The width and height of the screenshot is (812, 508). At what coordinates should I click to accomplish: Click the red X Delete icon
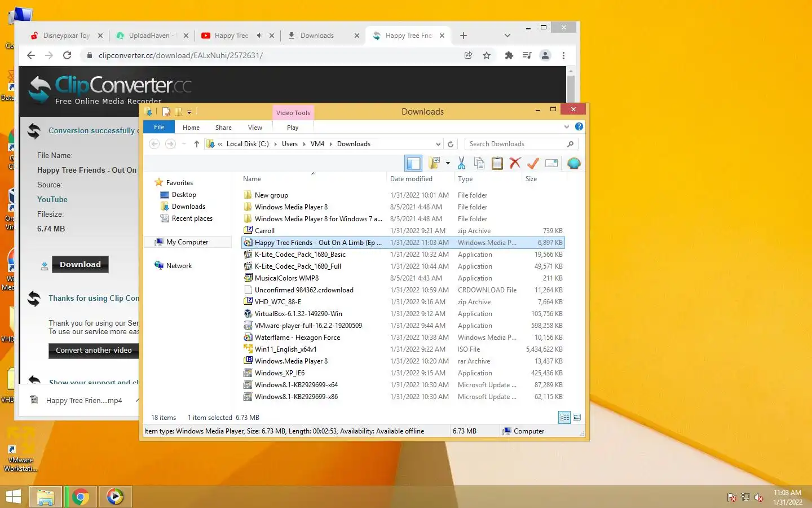[x=515, y=163]
